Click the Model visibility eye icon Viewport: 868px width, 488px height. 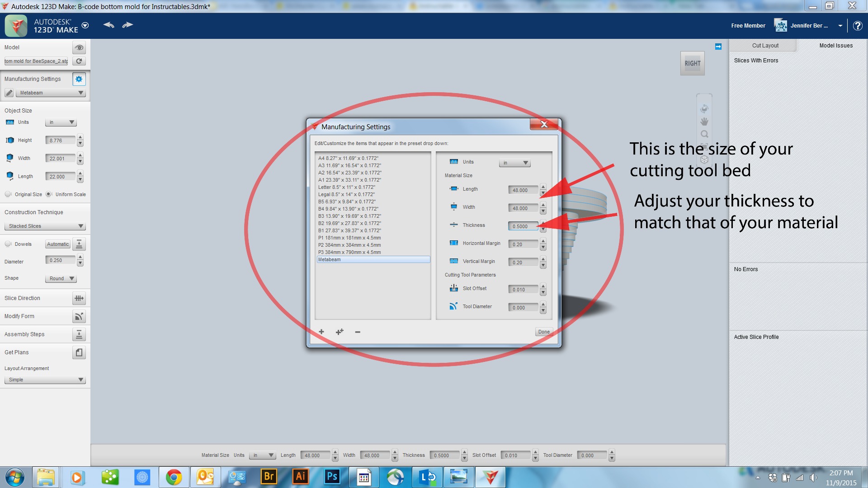pyautogui.click(x=79, y=47)
